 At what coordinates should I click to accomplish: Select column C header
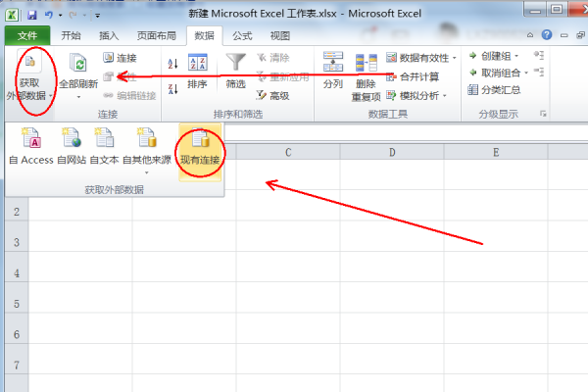[288, 152]
